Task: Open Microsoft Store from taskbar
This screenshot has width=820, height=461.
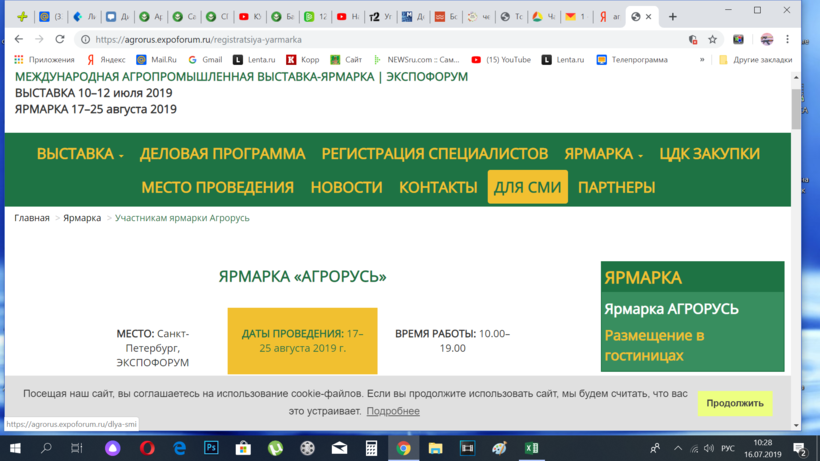Action: (x=243, y=448)
